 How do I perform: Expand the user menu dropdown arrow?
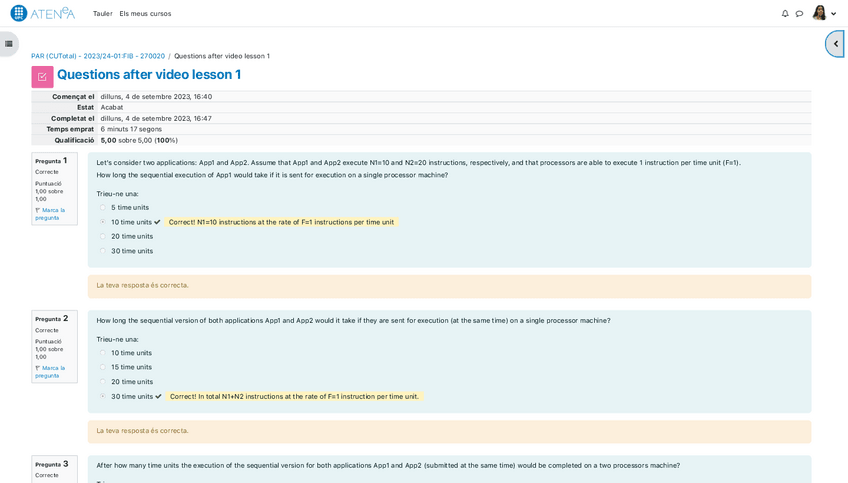point(834,14)
